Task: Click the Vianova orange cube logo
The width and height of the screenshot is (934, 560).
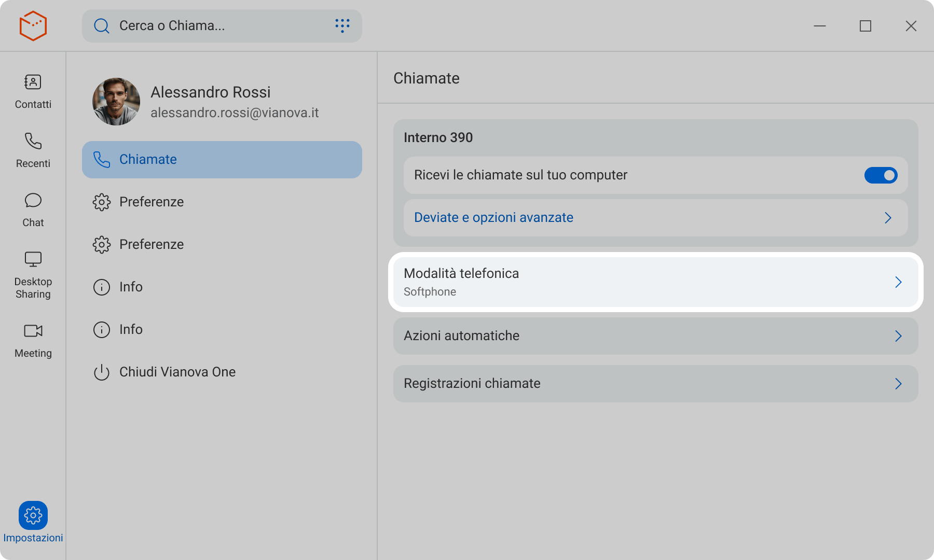Action: coord(33,26)
